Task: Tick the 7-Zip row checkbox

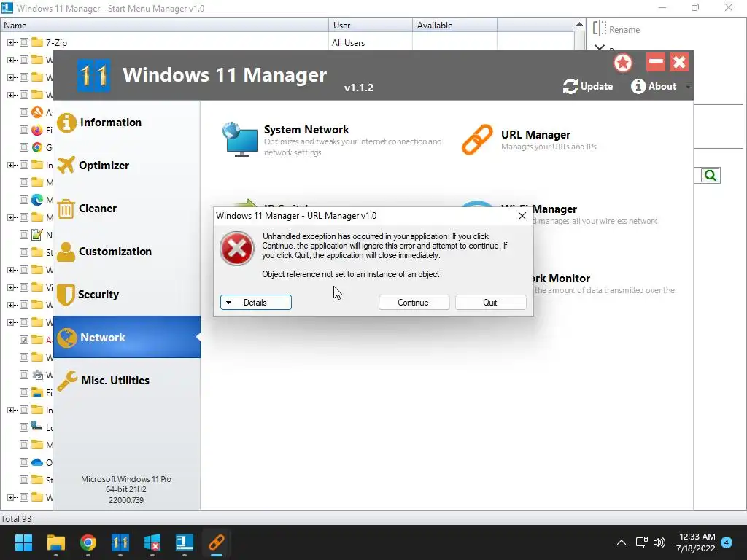Action: 24,42
